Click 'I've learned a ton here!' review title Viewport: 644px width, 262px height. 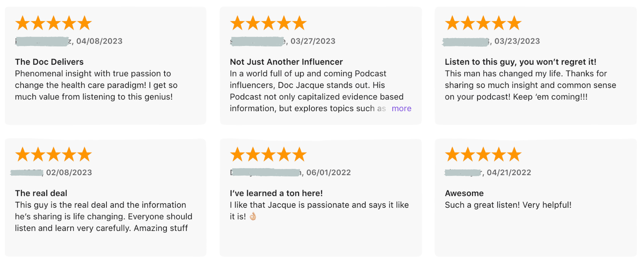(x=276, y=193)
